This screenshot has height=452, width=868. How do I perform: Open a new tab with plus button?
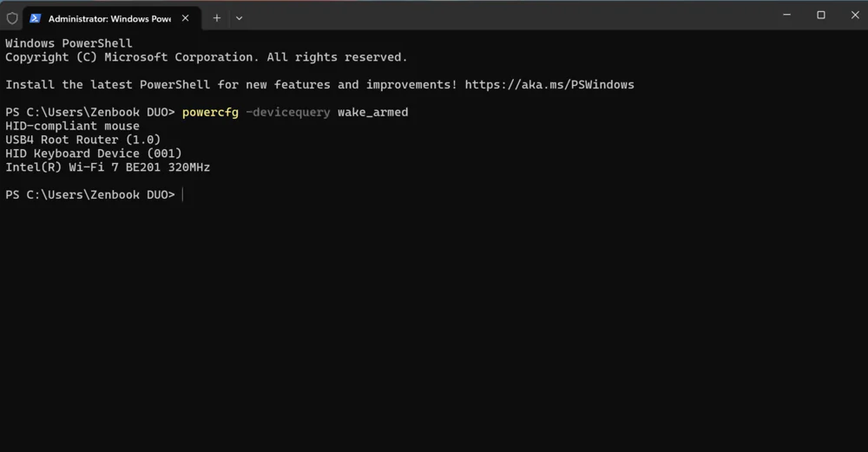[216, 18]
